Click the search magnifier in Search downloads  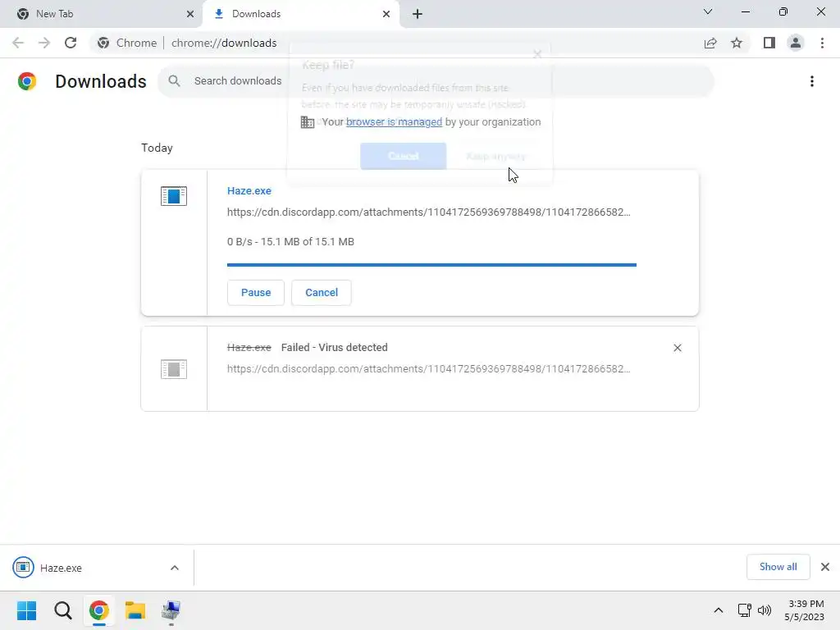(x=174, y=81)
